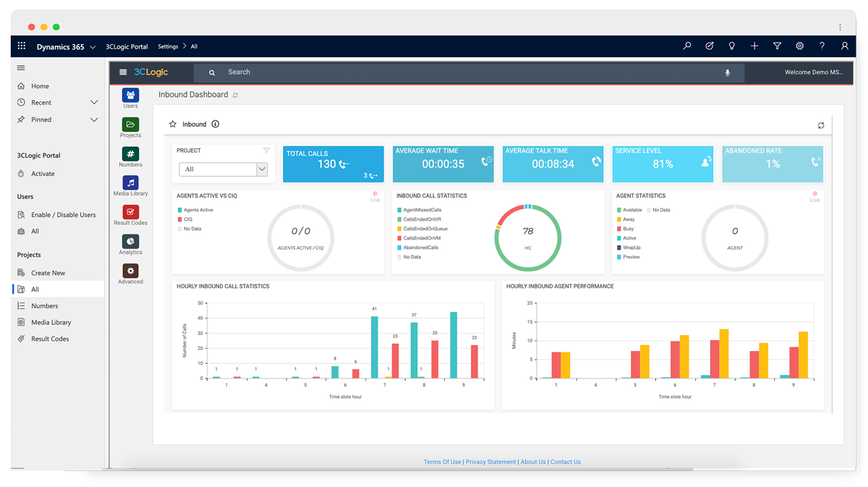Open the settings gear in the top bar
Screen dimensions: 868x487
799,46
